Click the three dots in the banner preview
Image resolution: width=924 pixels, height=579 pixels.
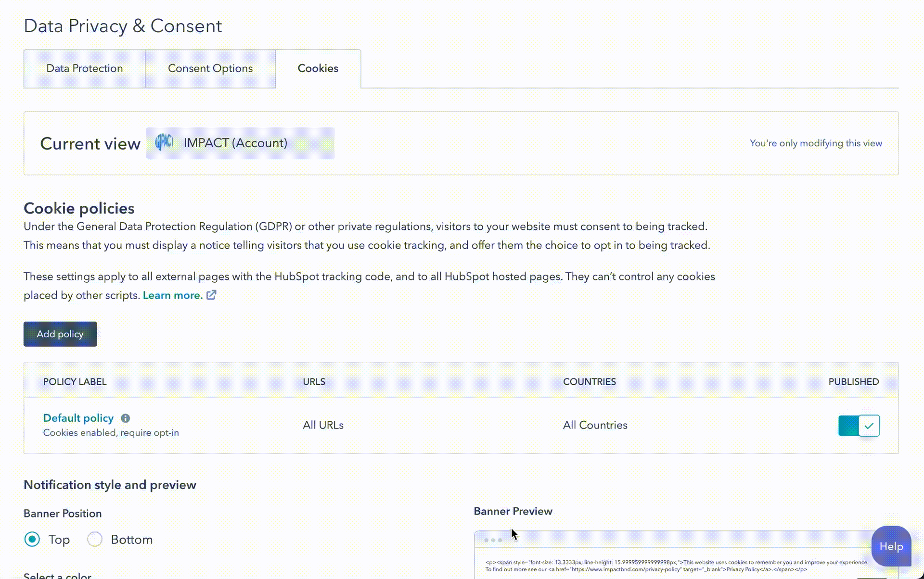tap(494, 540)
